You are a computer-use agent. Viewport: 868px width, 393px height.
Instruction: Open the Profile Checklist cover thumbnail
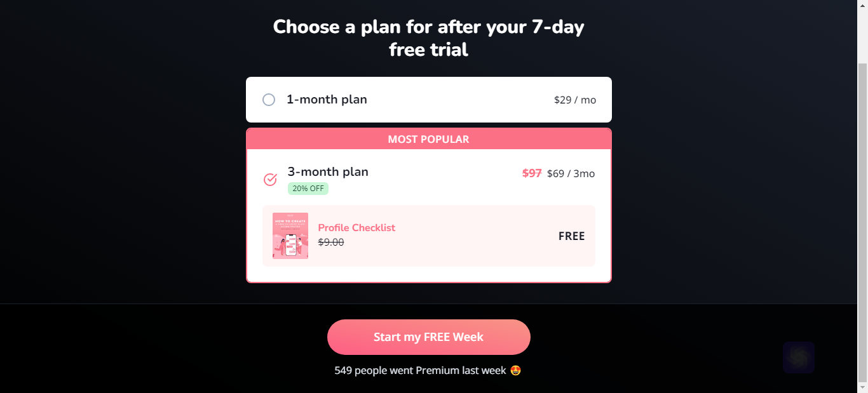coord(290,236)
